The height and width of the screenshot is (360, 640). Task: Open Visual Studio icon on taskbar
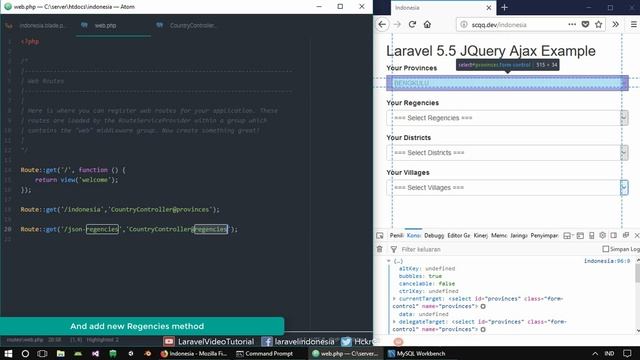coord(96,353)
